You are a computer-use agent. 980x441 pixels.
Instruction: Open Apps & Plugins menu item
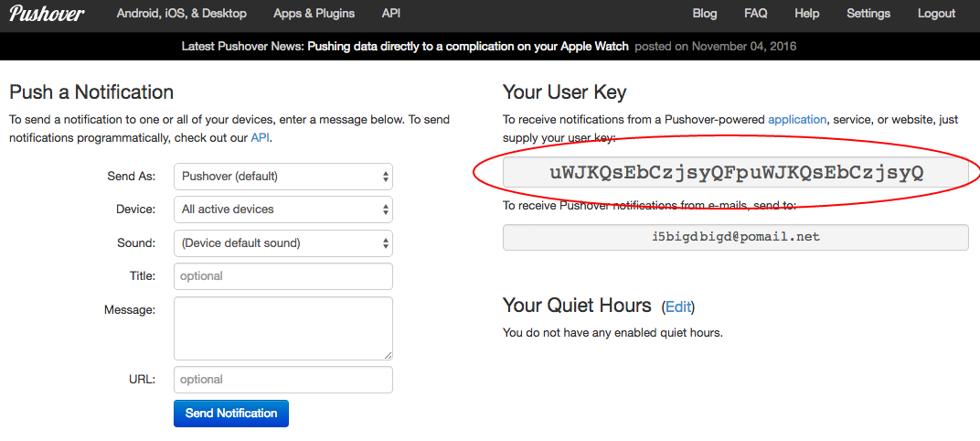tap(314, 14)
